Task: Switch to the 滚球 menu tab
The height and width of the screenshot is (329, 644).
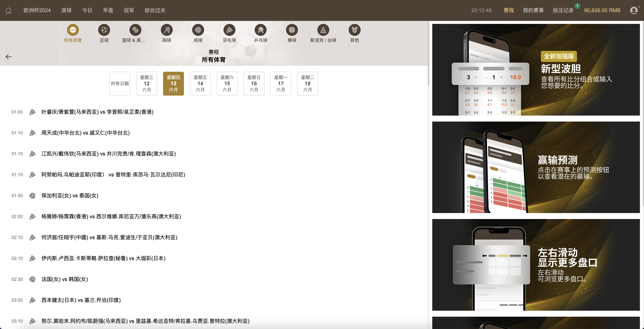Action: point(66,10)
